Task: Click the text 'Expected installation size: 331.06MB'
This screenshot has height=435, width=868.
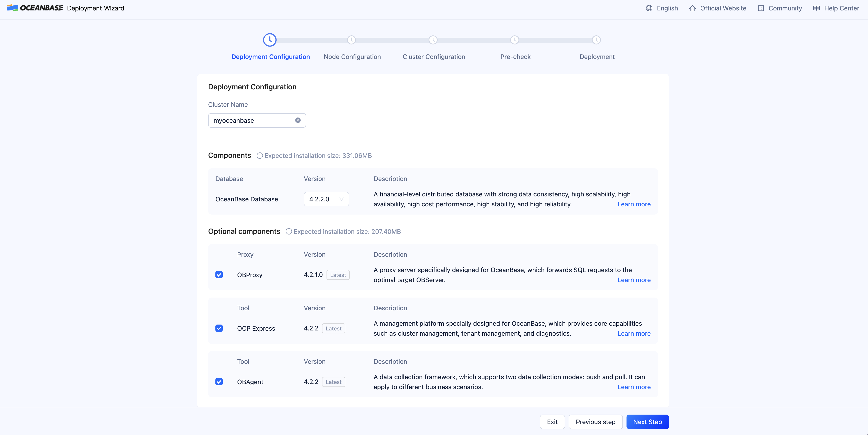Action: point(318,156)
